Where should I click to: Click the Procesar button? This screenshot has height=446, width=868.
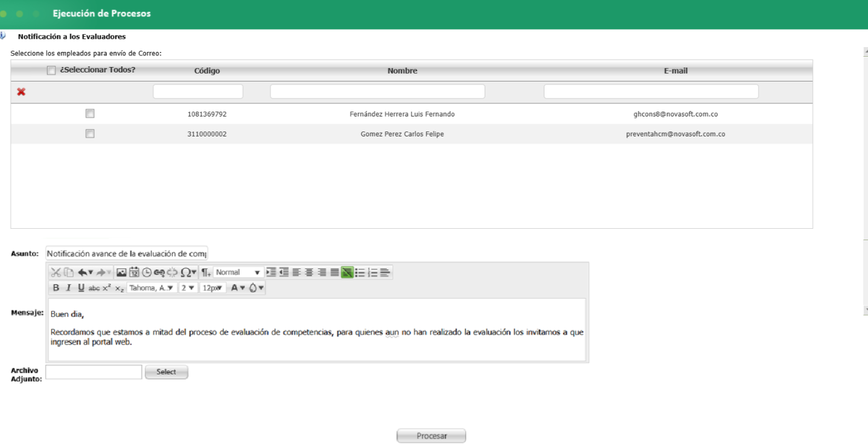pyautogui.click(x=431, y=436)
